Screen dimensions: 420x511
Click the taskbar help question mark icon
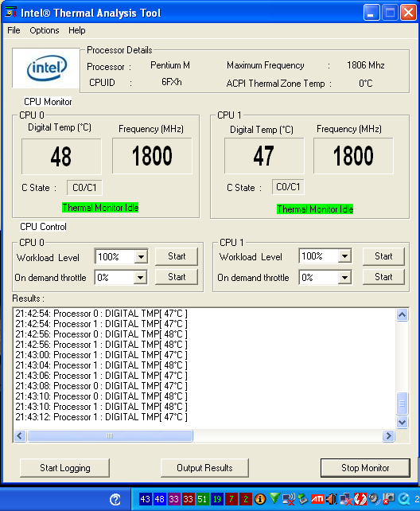pos(115,499)
